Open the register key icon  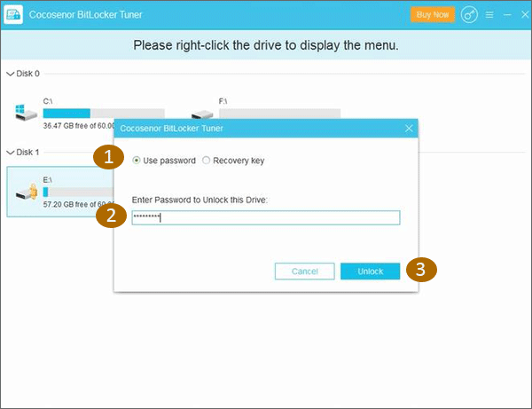tap(469, 14)
